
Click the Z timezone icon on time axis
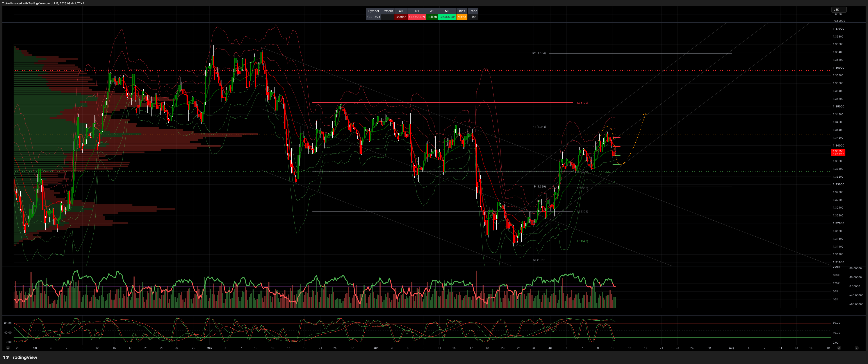pos(8,348)
